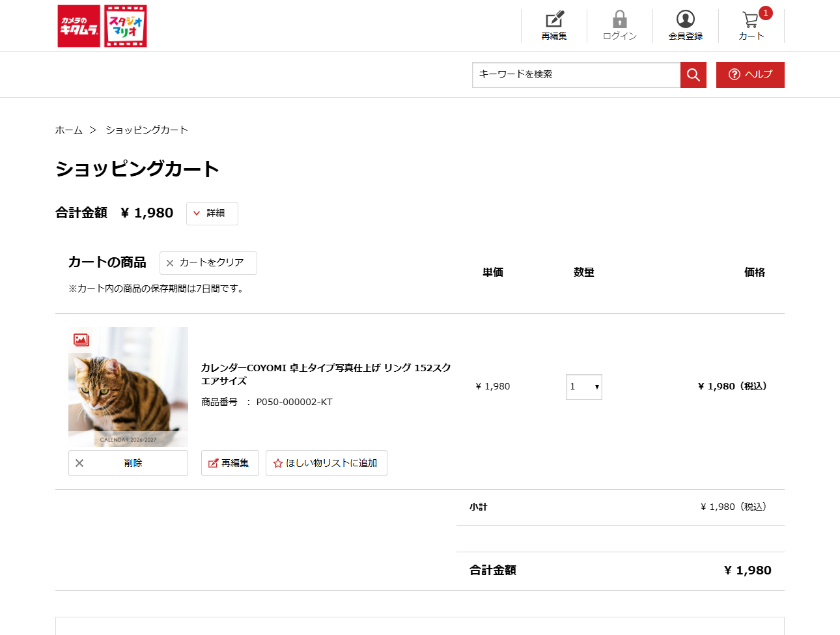Navigate to ホーム via the breadcrumb
This screenshot has height=635, width=840.
coord(68,130)
